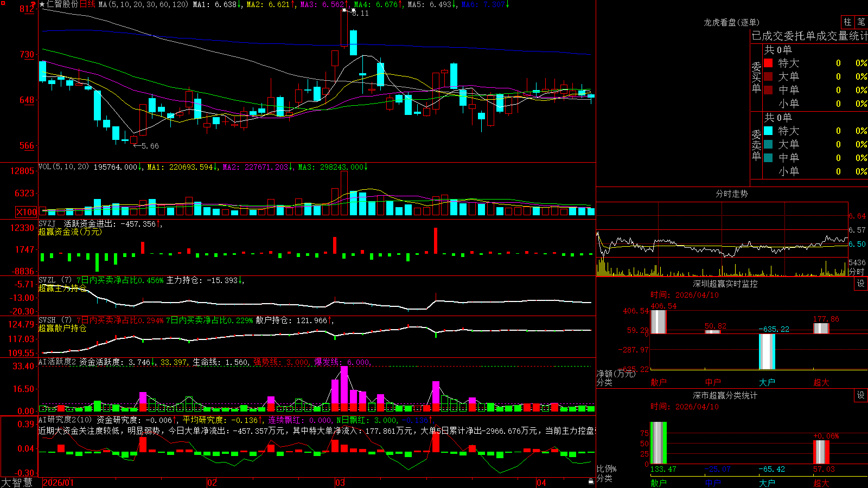Click the 02 month marker on time axis
The image size is (868, 488).
tap(212, 483)
